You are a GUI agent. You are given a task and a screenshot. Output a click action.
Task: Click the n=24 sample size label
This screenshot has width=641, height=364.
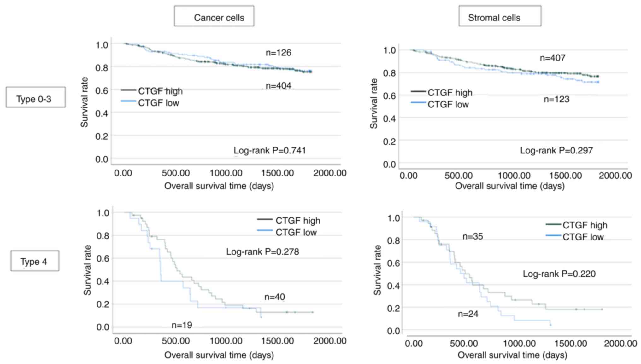(x=468, y=314)
